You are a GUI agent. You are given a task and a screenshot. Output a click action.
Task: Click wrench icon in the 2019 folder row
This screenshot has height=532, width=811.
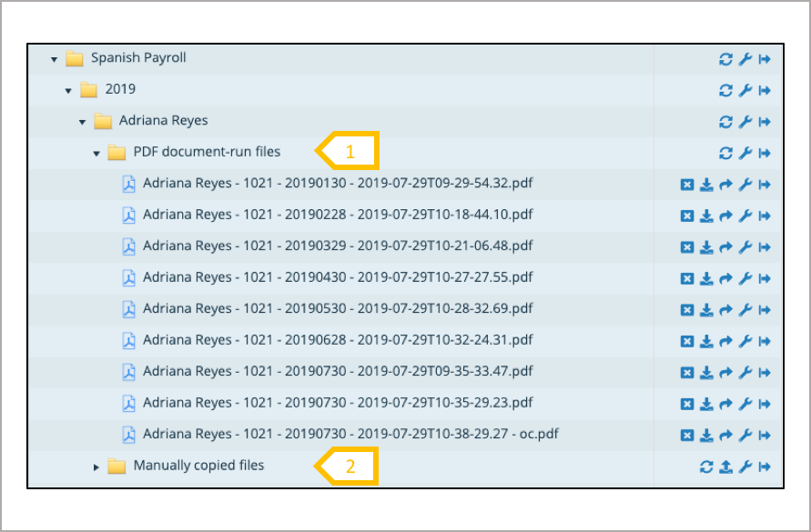[745, 91]
